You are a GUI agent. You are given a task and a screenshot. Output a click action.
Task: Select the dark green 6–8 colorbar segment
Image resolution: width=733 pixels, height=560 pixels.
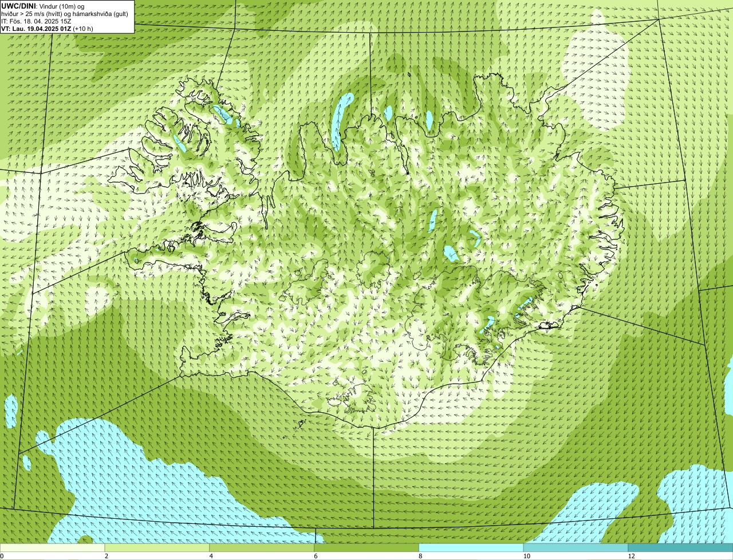366,548
